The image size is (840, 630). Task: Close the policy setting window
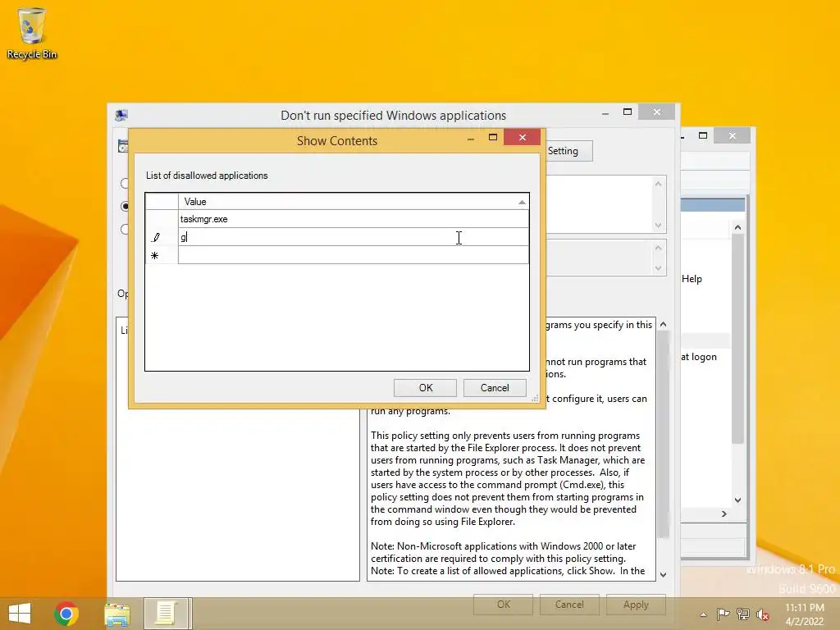click(x=657, y=112)
